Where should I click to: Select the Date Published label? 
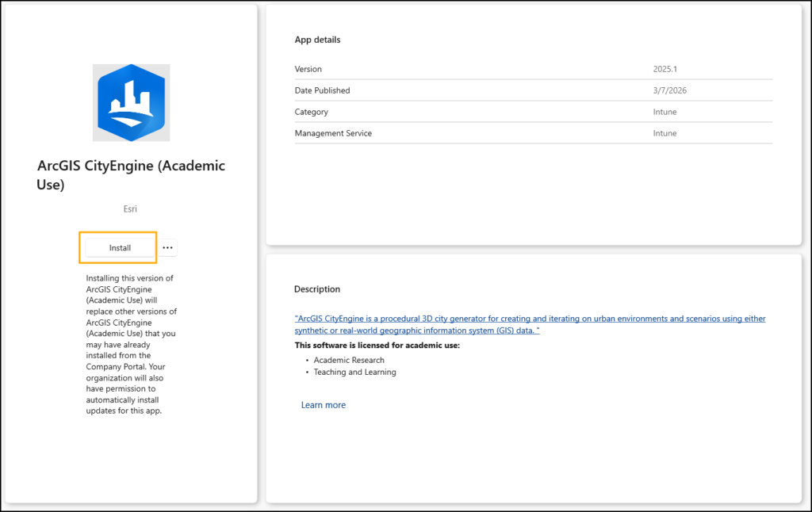pyautogui.click(x=322, y=90)
